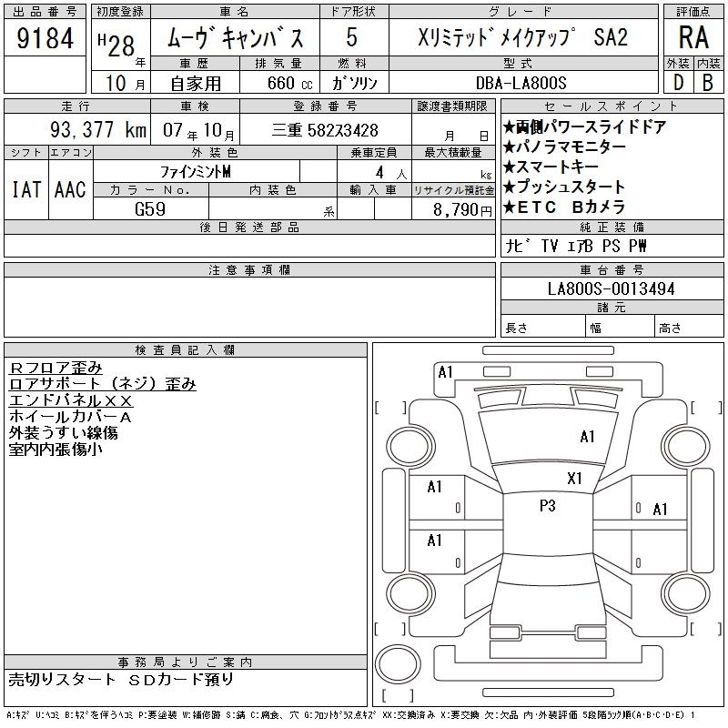Viewport: 728px width, 728px height.
Task: Select inspector note Rフロア歪み
Action: click(56, 368)
